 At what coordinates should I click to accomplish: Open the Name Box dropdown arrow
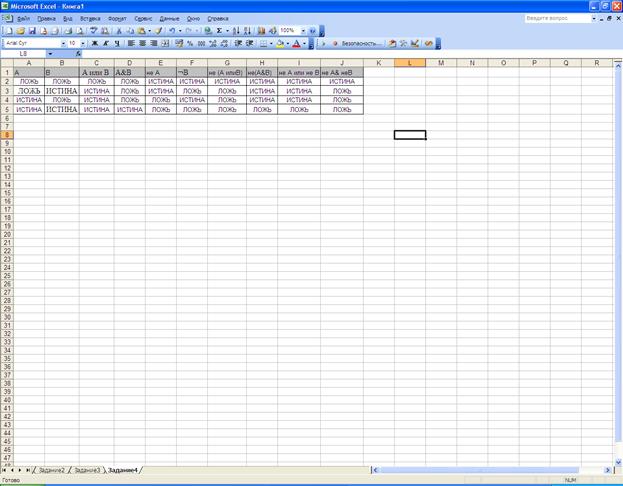coord(50,54)
